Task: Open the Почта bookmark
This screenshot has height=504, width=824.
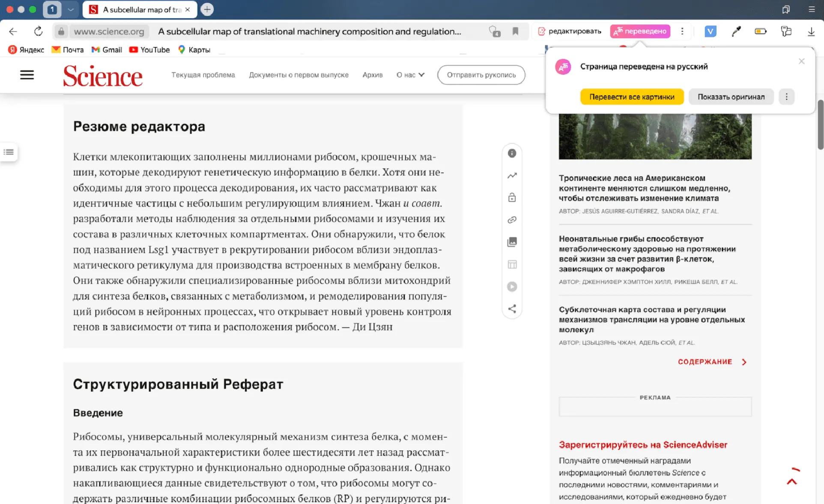Action: 68,50
